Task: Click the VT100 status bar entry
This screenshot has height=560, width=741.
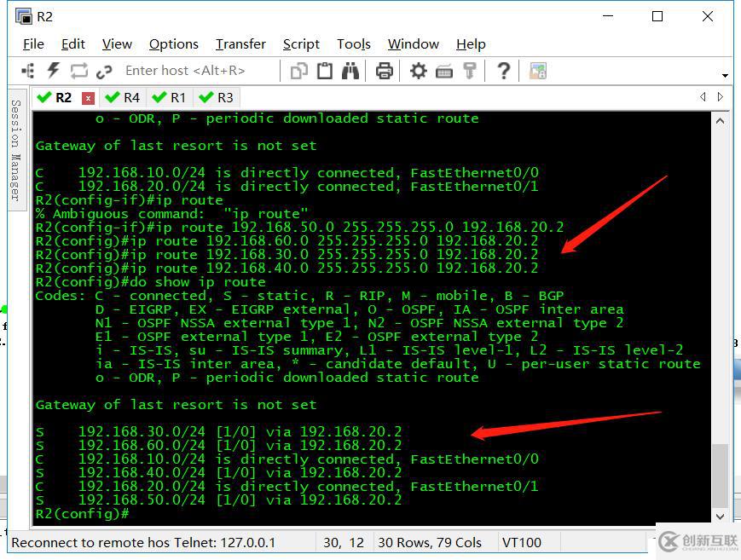Action: click(522, 542)
